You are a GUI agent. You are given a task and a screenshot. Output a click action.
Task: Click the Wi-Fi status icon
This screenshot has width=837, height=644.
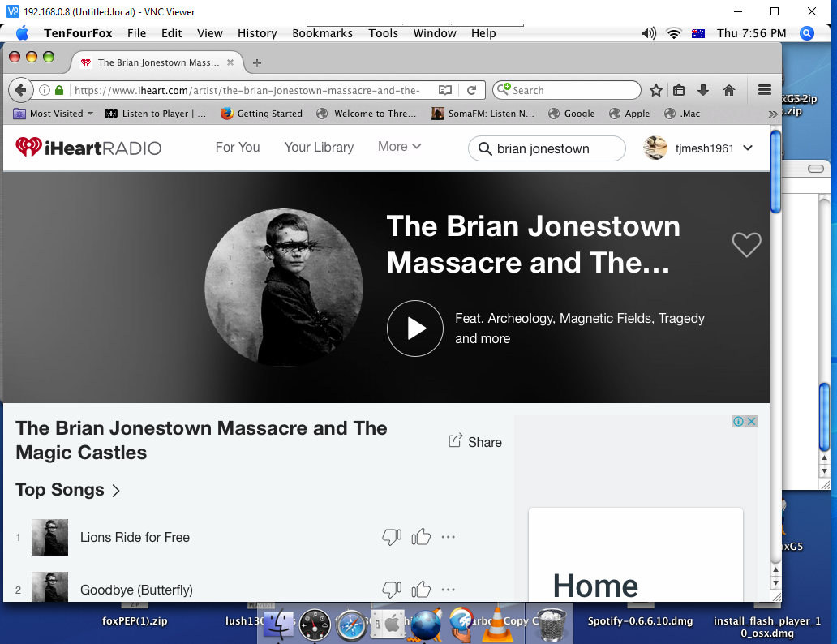pos(674,33)
